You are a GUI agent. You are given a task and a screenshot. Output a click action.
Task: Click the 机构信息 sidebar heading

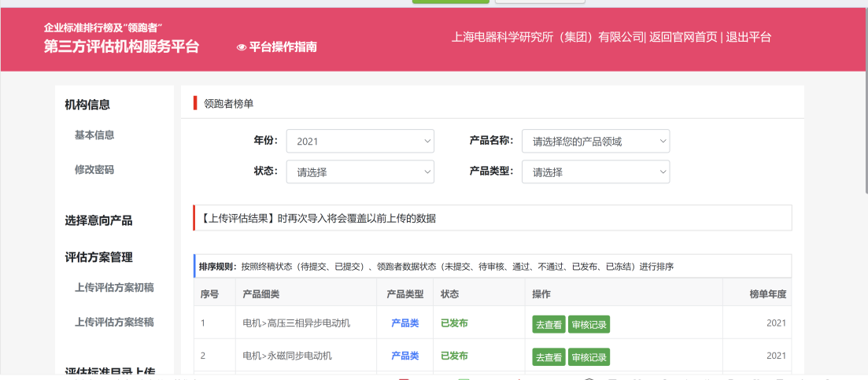87,105
